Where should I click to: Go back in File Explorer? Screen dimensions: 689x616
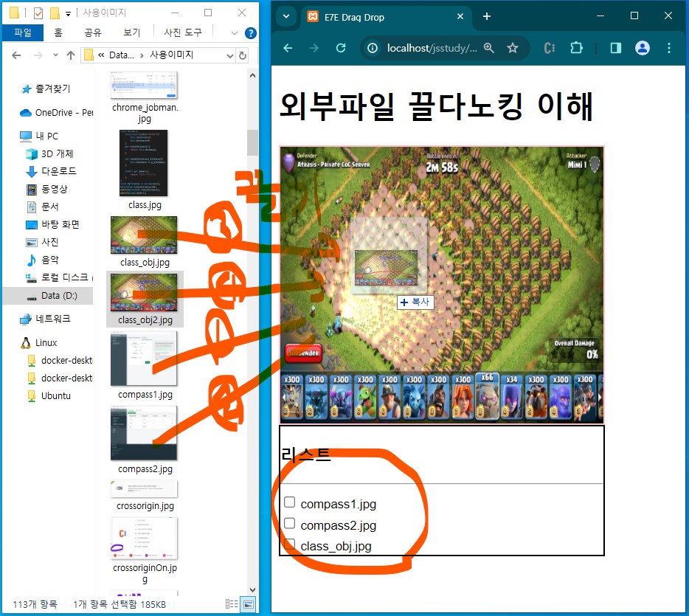(16, 55)
